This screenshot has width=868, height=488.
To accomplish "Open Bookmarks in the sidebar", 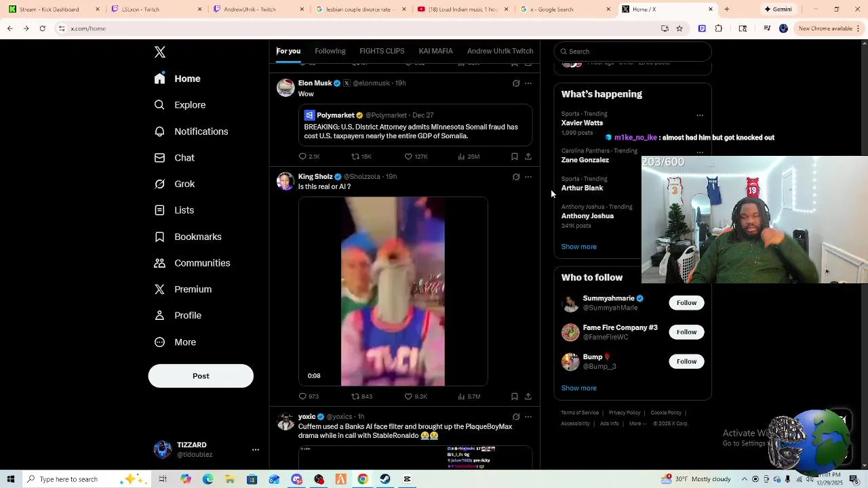I will (188, 237).
